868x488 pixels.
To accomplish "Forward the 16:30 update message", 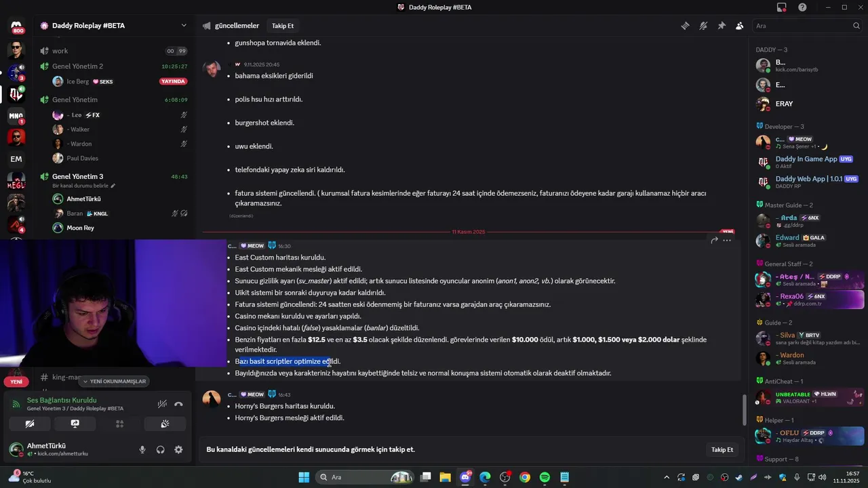I will coord(714,240).
